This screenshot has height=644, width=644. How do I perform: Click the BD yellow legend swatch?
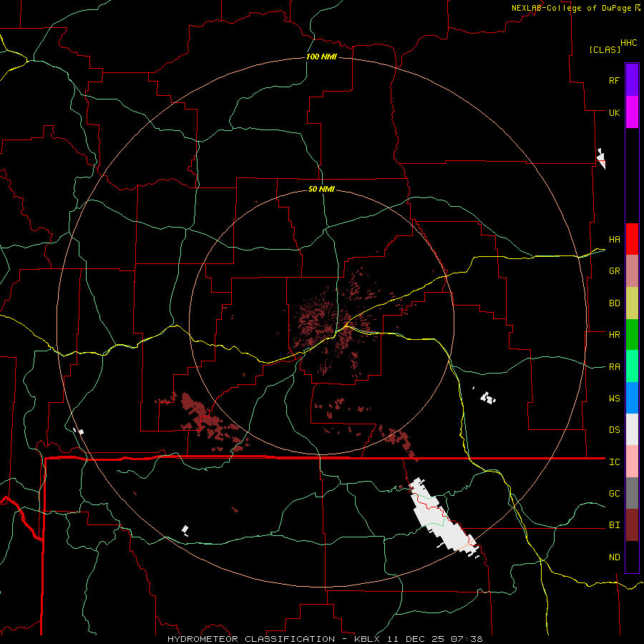click(632, 303)
